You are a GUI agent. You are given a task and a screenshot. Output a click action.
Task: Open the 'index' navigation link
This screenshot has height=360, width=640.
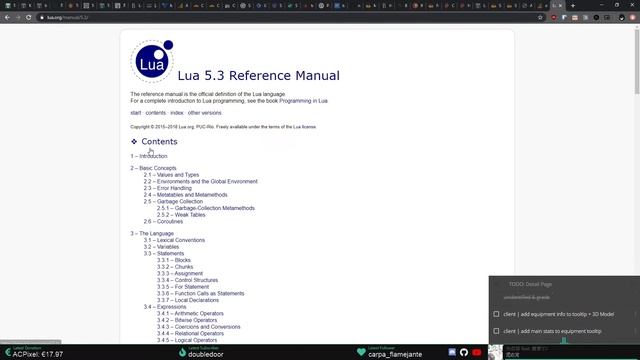pos(177,113)
